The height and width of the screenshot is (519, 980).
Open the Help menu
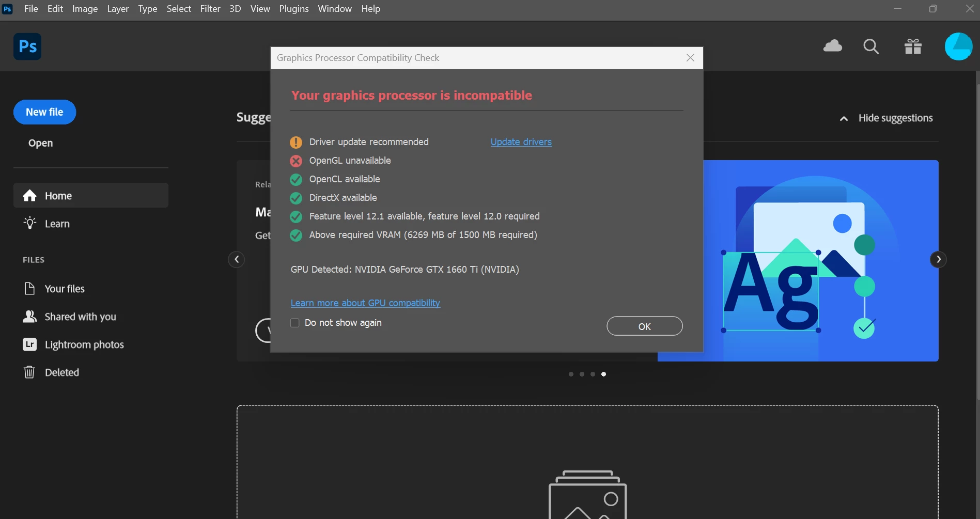(370, 9)
